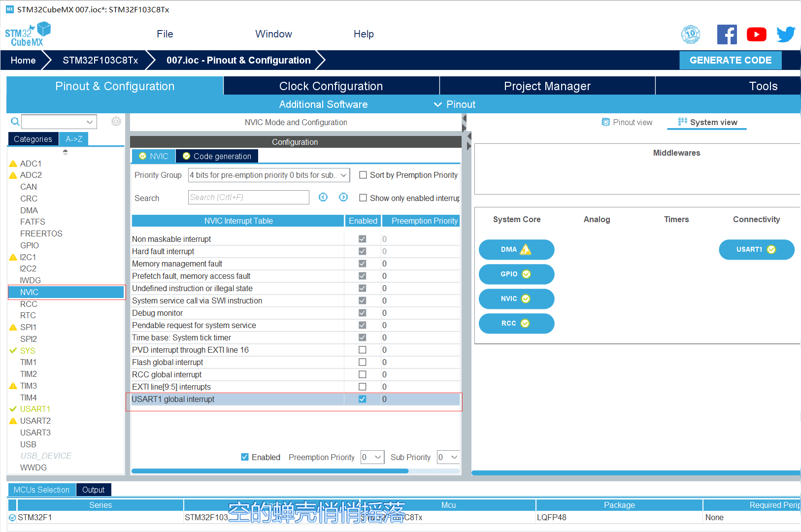This screenshot has height=532, width=801.
Task: Open the Facebook link icon
Action: click(727, 34)
